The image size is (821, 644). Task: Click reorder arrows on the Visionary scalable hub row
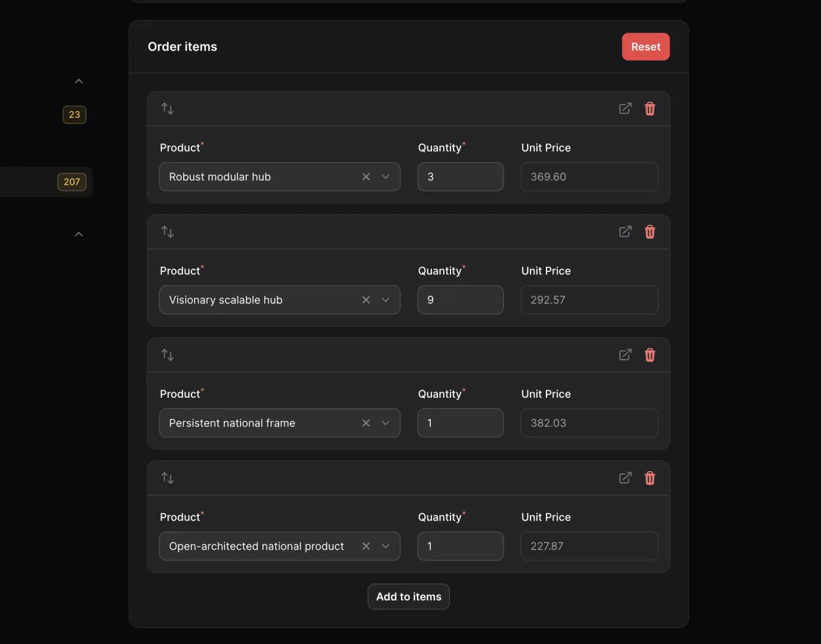point(167,232)
